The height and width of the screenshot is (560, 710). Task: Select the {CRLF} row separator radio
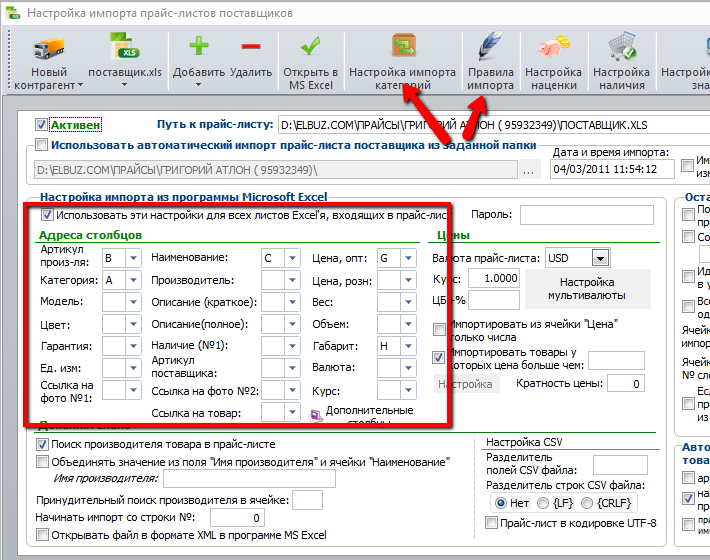[587, 503]
